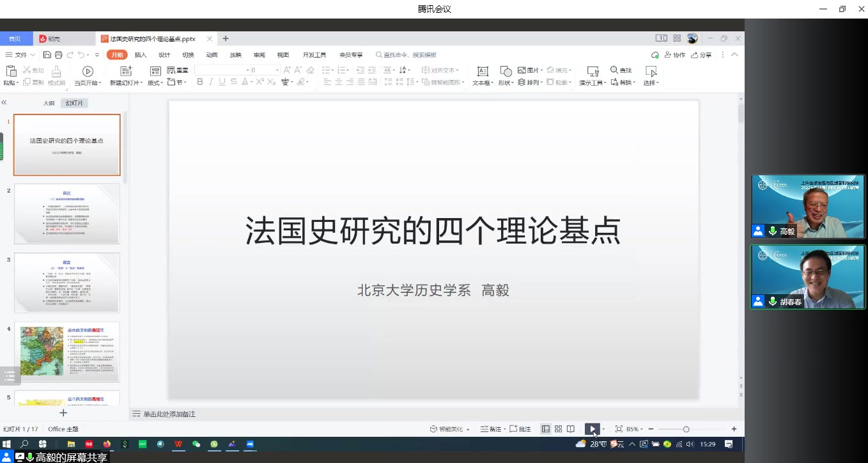Viewport: 868px width, 463px height.
Task: Open the Review (审阅) ribbon tab
Action: click(259, 55)
